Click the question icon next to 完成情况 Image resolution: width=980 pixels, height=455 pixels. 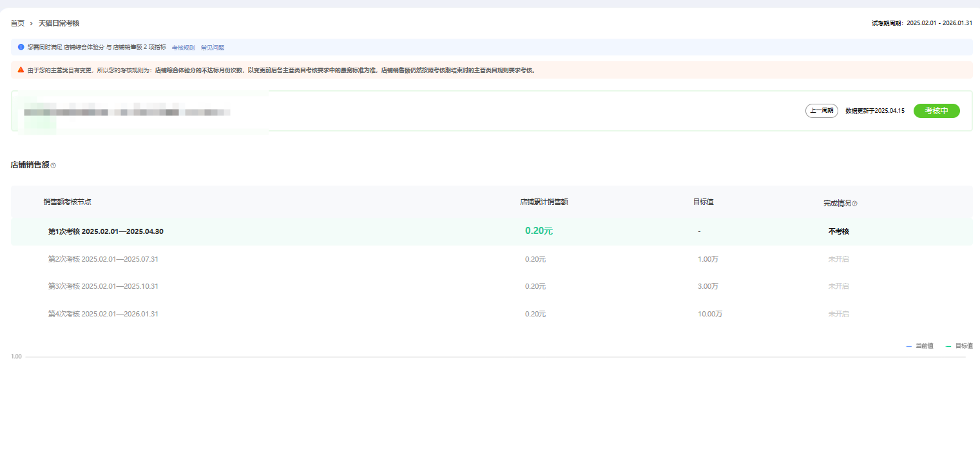(854, 204)
